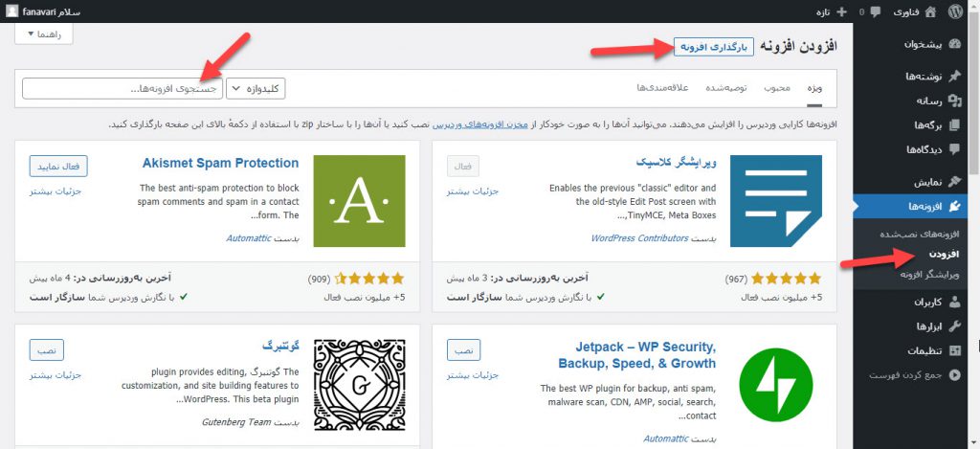The image size is (980, 449).
Task: Click the plus icon for new content
Action: pos(841,11)
